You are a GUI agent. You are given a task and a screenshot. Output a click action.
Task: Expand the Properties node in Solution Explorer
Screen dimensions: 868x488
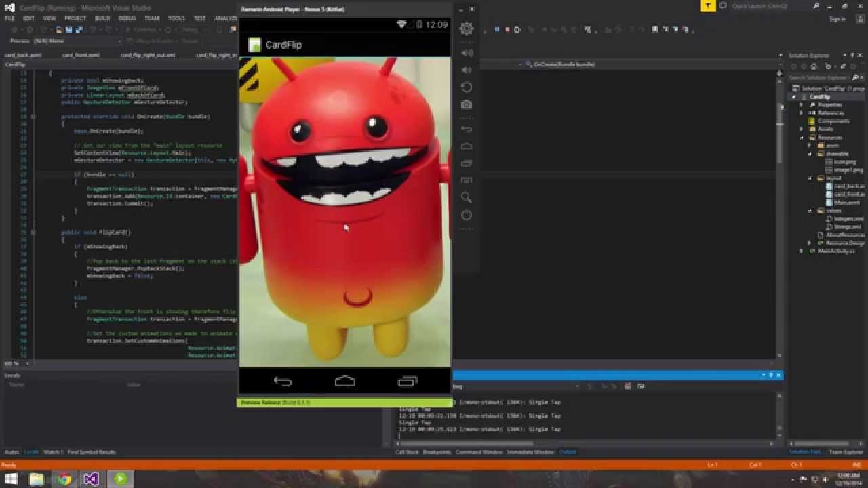pos(802,105)
